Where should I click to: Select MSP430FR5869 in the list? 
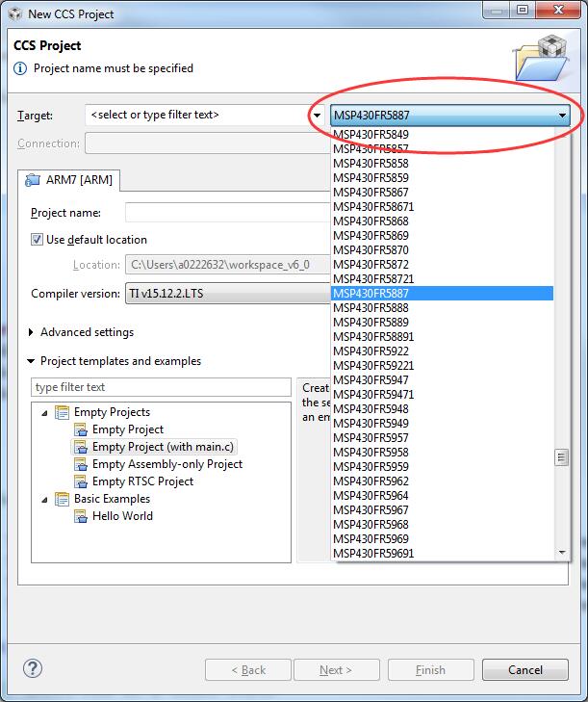point(442,236)
